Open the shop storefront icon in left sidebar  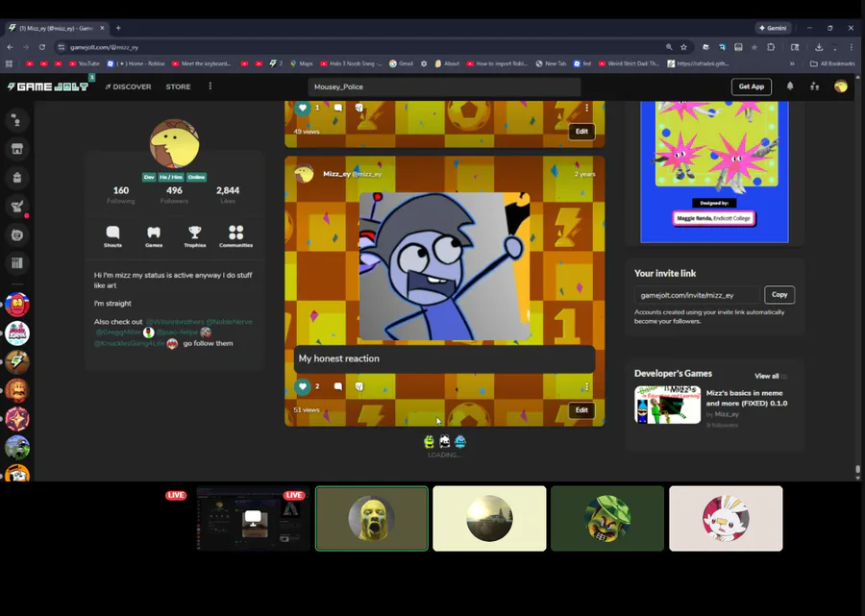point(17,149)
